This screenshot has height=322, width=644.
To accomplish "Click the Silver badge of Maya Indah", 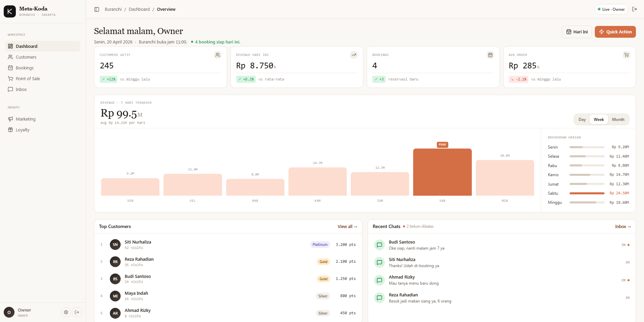I will 323,296.
